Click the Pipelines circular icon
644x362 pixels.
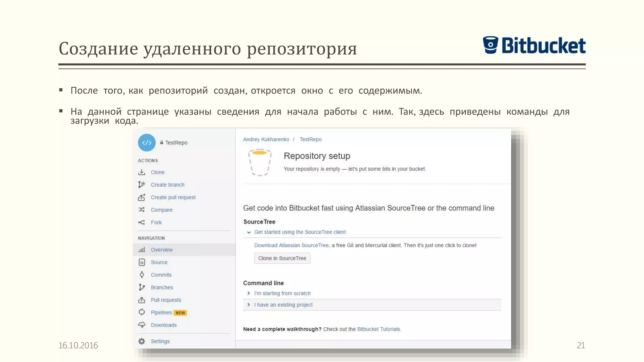tap(142, 312)
